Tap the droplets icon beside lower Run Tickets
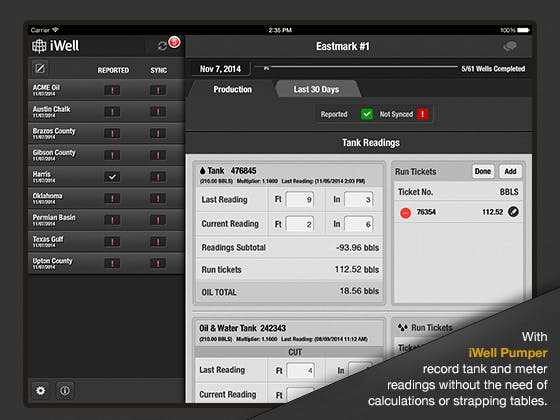 point(402,327)
